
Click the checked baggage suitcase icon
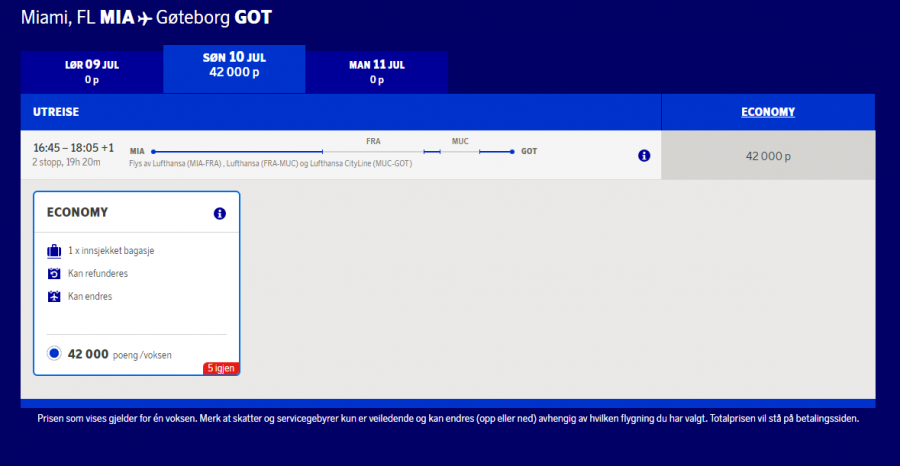[x=54, y=250]
